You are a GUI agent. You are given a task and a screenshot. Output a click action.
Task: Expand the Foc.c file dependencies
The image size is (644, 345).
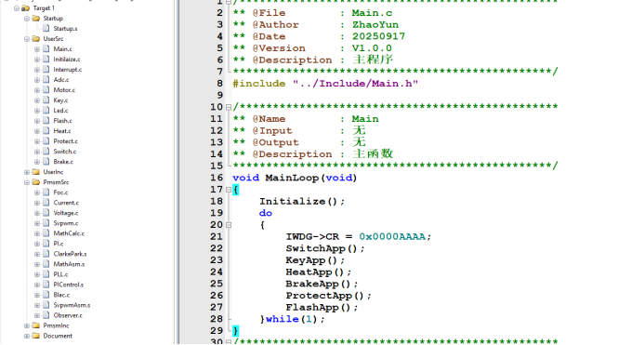click(x=37, y=192)
